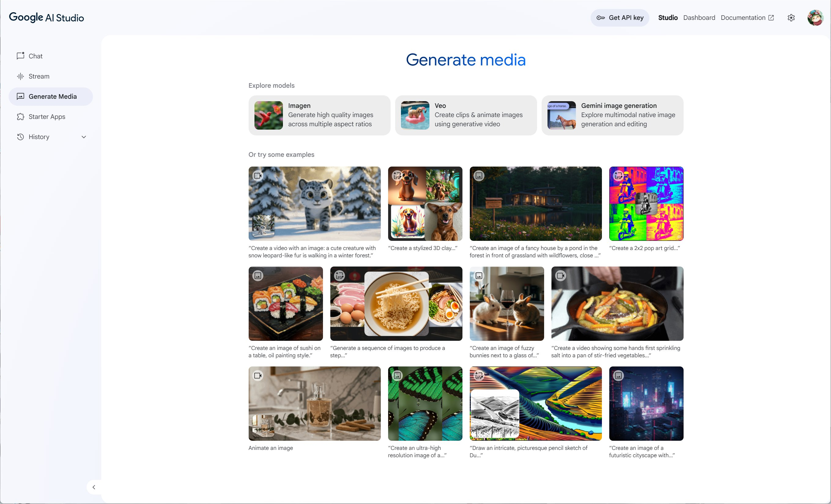Open the intricate pencil sketch landscape example

[x=536, y=403]
